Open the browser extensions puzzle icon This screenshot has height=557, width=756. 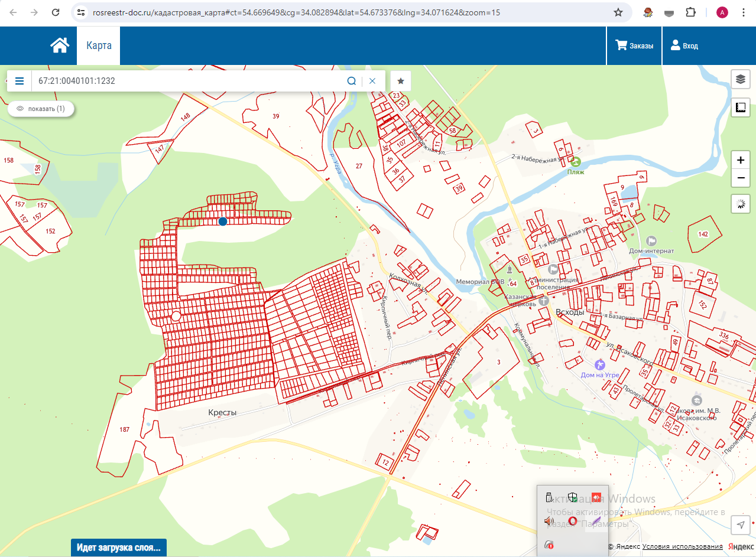(690, 12)
